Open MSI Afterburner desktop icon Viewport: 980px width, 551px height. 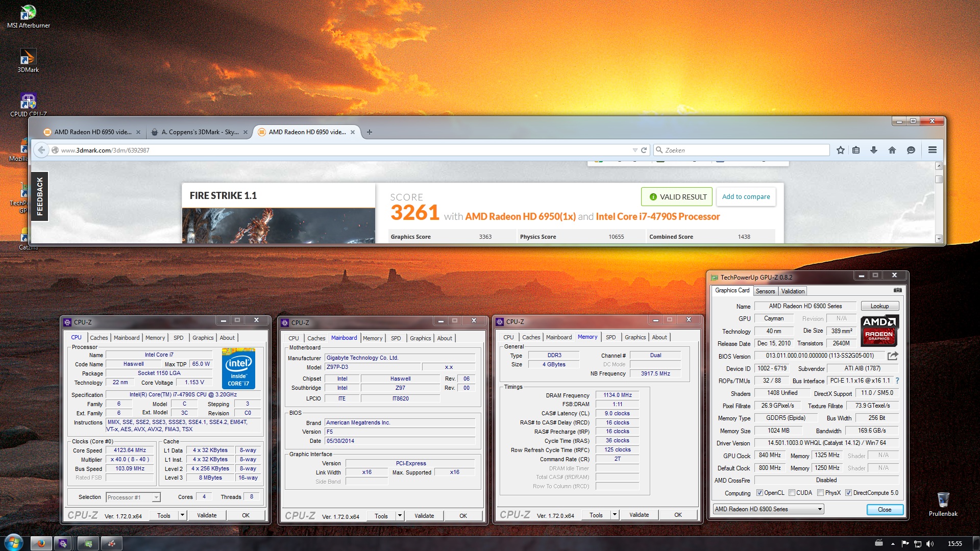click(28, 16)
